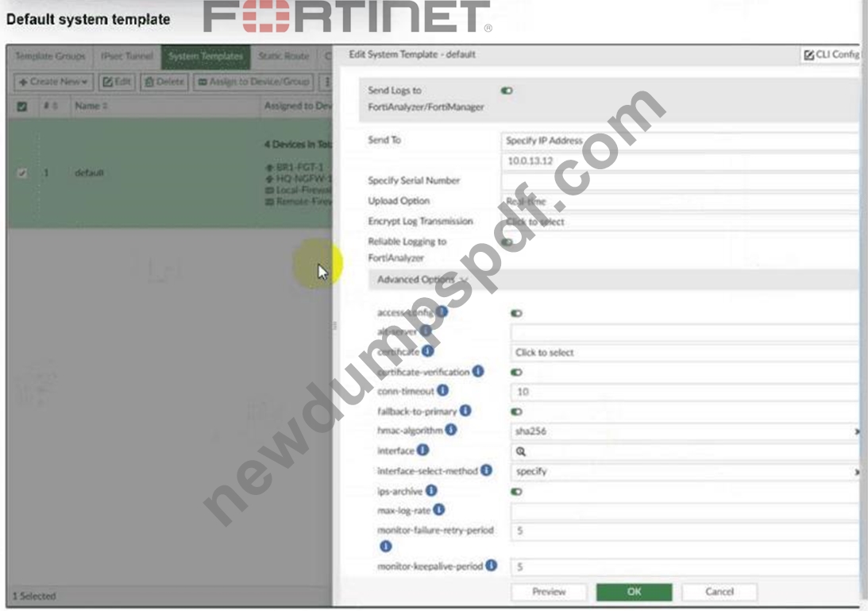
Task: Toggle the access-config switch
Action: (x=516, y=314)
